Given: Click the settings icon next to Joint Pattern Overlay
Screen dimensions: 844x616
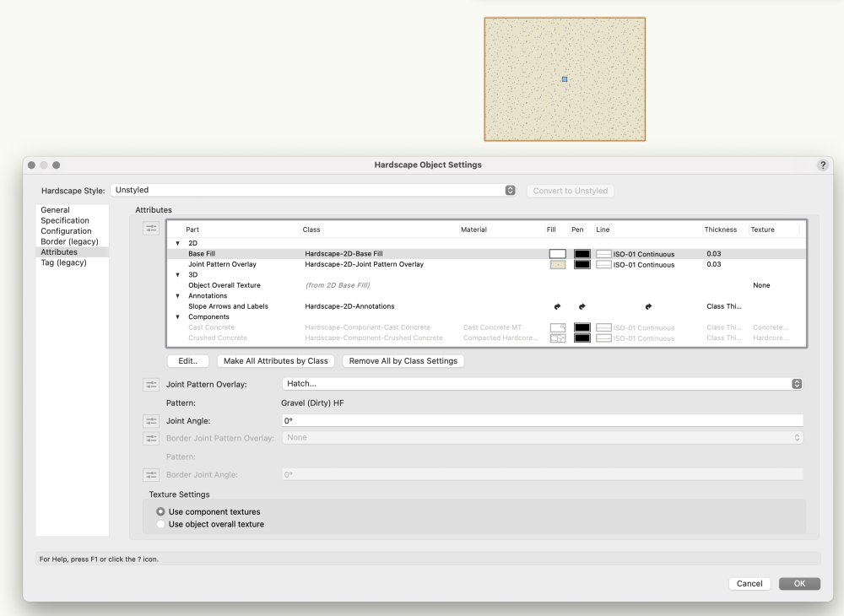Looking at the screenshot, I should click(x=151, y=385).
